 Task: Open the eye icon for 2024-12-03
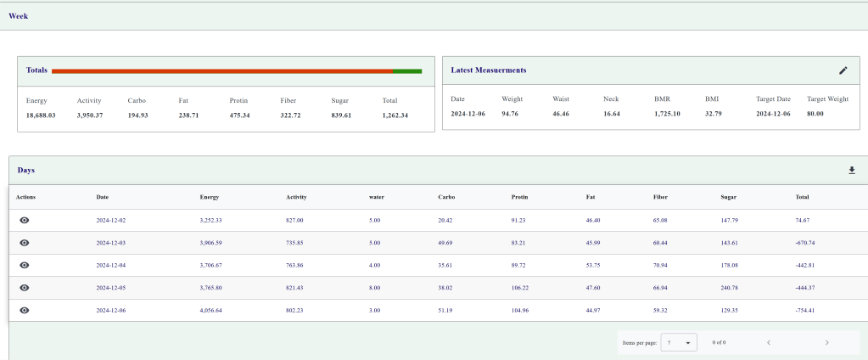[x=25, y=243]
